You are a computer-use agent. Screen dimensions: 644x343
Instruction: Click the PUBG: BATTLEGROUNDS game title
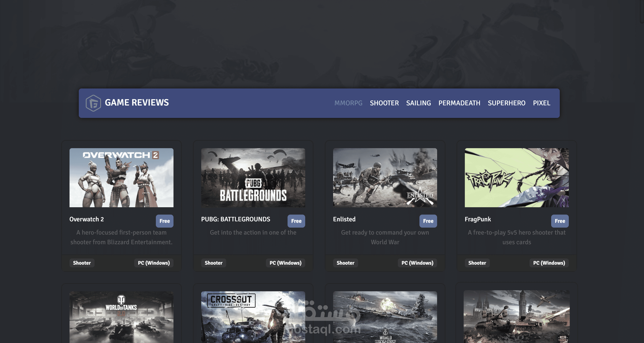click(x=235, y=219)
